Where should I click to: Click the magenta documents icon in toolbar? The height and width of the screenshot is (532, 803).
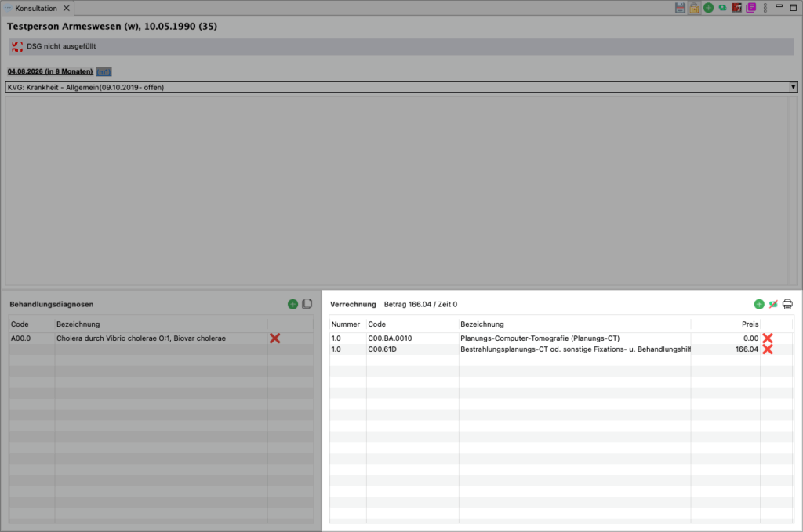click(750, 8)
